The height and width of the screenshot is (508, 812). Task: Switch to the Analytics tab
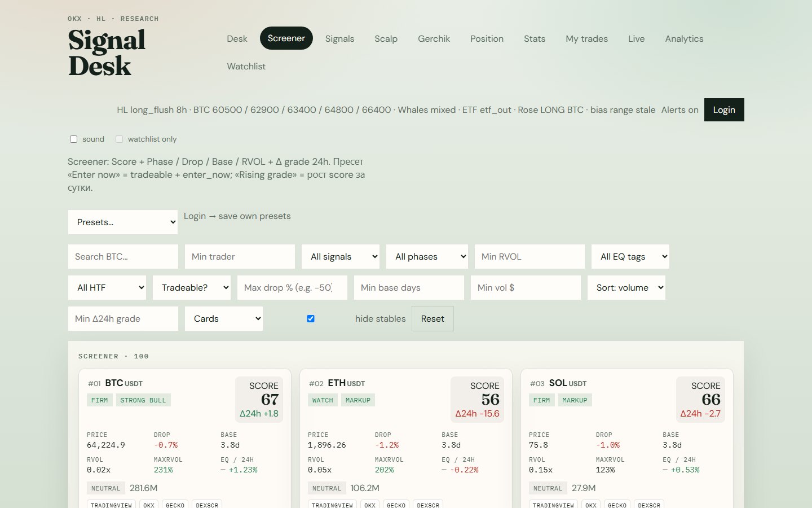coord(685,39)
